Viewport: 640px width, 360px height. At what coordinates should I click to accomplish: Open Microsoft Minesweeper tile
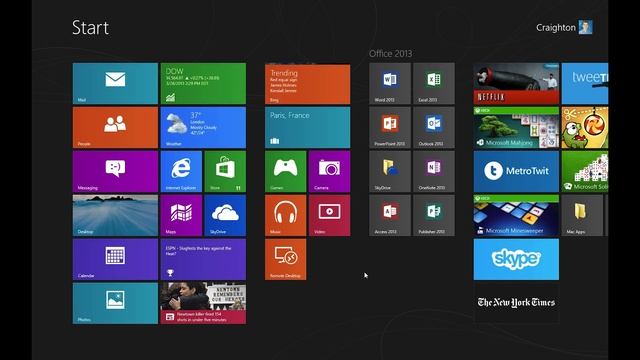tap(516, 216)
